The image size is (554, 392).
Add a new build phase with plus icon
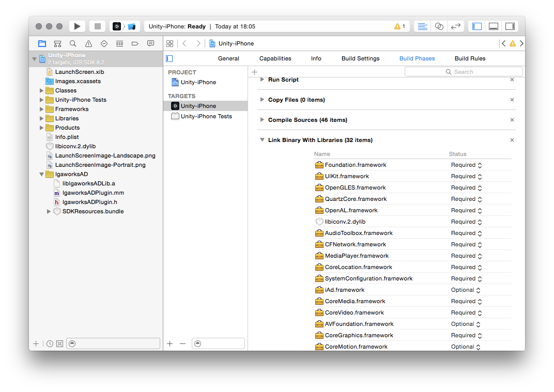[x=254, y=72]
